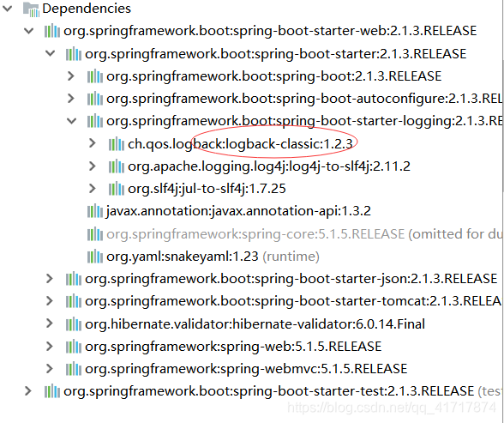Click library icon of hibernate-validator

(x=74, y=323)
